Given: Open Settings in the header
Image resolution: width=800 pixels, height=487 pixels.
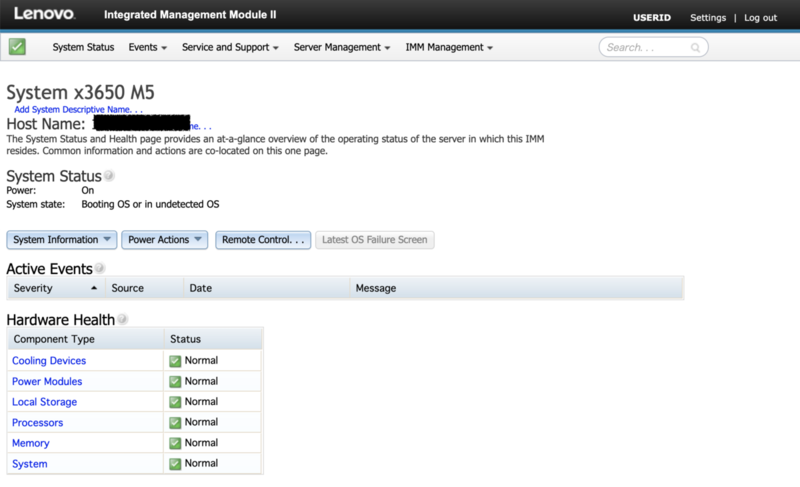Looking at the screenshot, I should [708, 18].
